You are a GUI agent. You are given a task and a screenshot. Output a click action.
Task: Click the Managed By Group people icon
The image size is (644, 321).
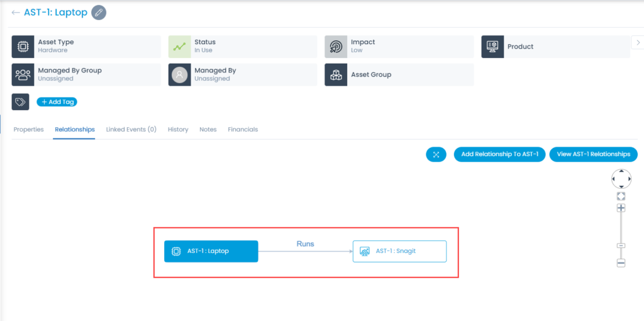tap(23, 75)
